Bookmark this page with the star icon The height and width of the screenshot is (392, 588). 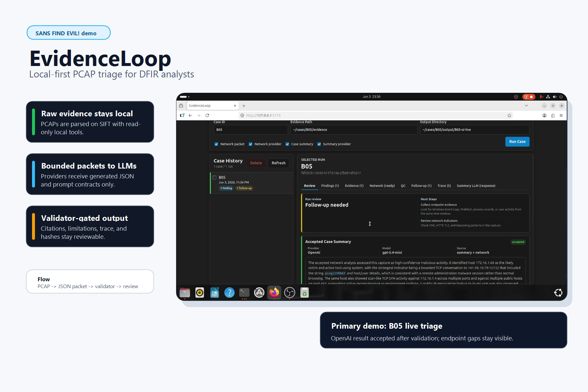509,115
